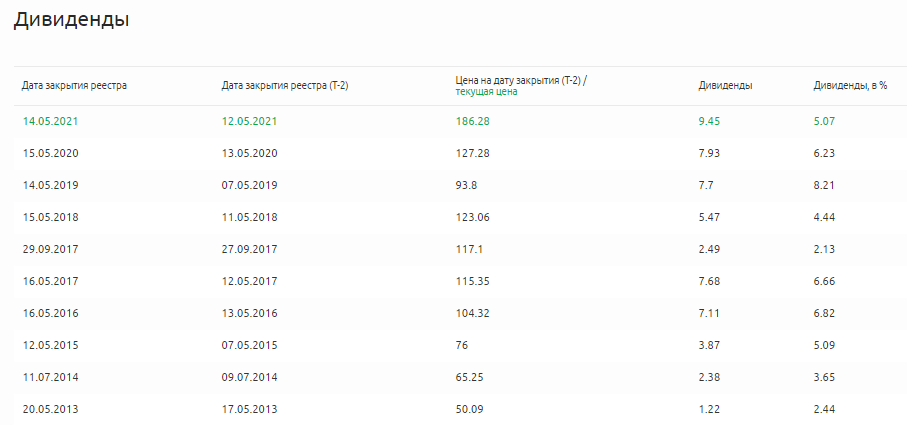
Task: Select the row dated 15.05.2020
Action: click(50, 153)
